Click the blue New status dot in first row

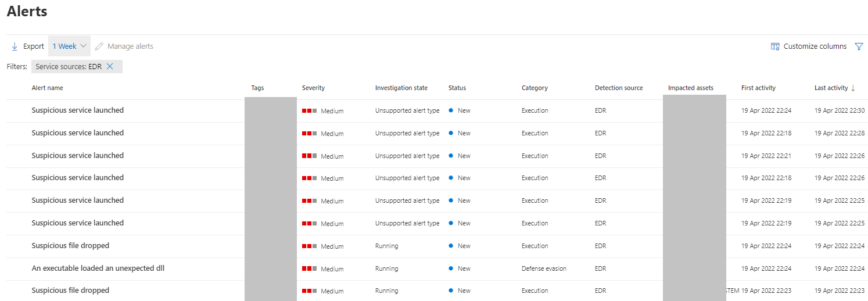pos(451,110)
